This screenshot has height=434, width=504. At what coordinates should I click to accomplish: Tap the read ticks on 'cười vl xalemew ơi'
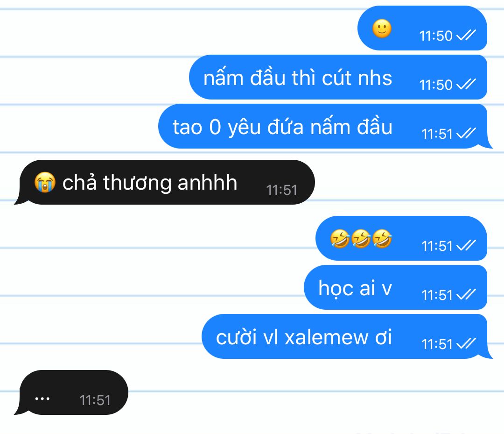(466, 343)
